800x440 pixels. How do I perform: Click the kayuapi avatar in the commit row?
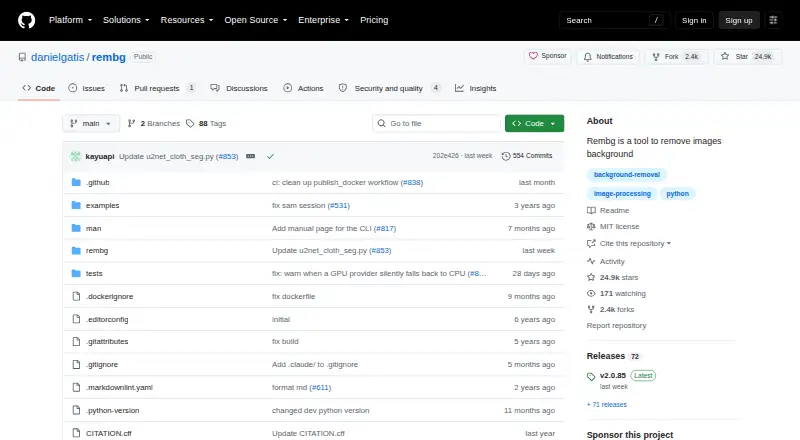(76, 156)
